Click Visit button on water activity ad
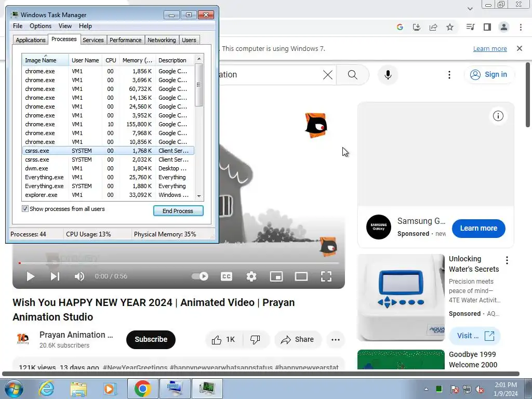532x399 pixels. [475, 336]
